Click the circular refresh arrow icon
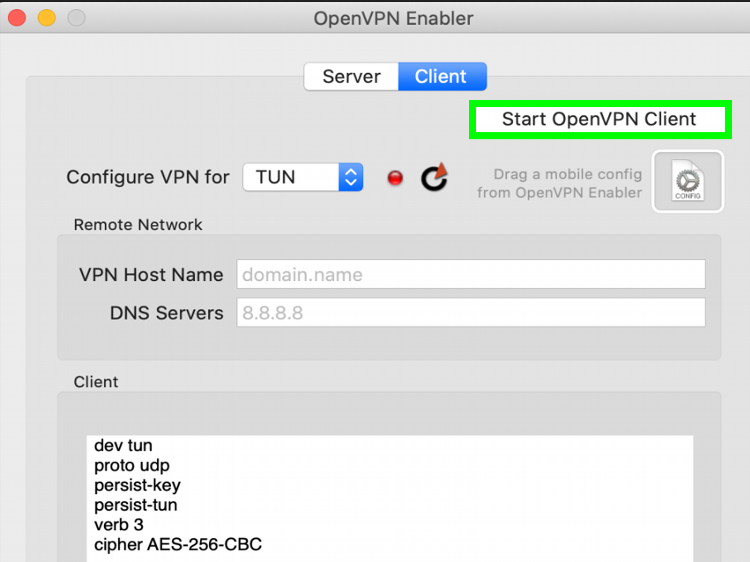750x562 pixels. 434,177
